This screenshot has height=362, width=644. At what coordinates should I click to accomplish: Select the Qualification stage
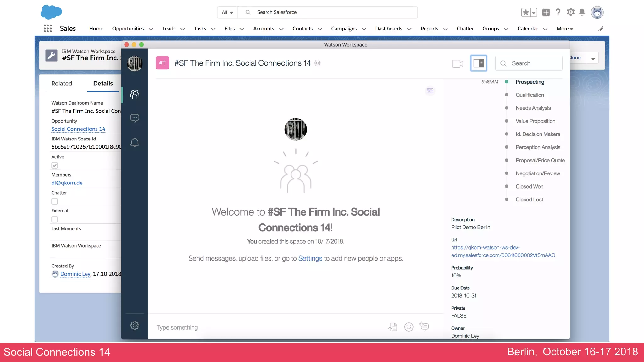click(x=530, y=95)
